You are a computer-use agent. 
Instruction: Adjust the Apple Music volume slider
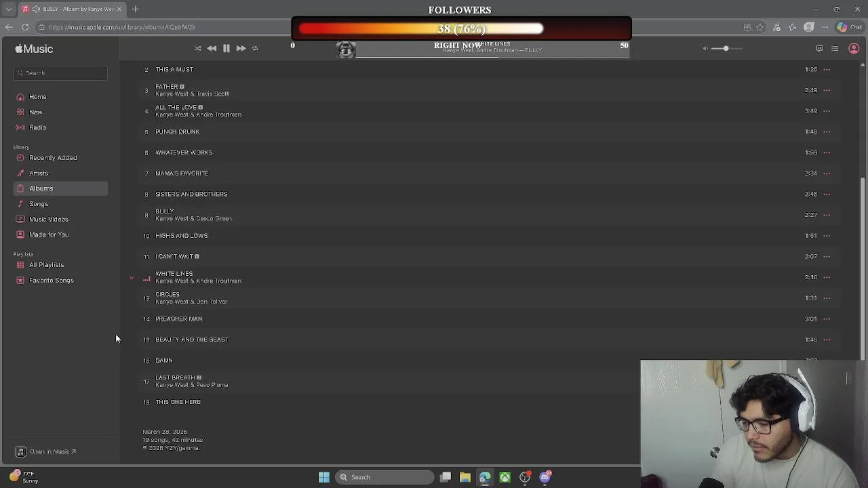(726, 48)
